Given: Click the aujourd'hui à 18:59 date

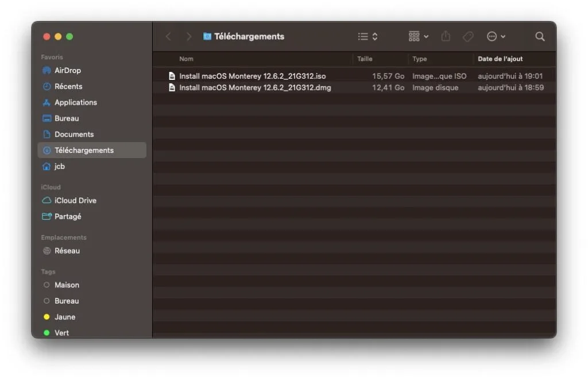Looking at the screenshot, I should point(510,87).
